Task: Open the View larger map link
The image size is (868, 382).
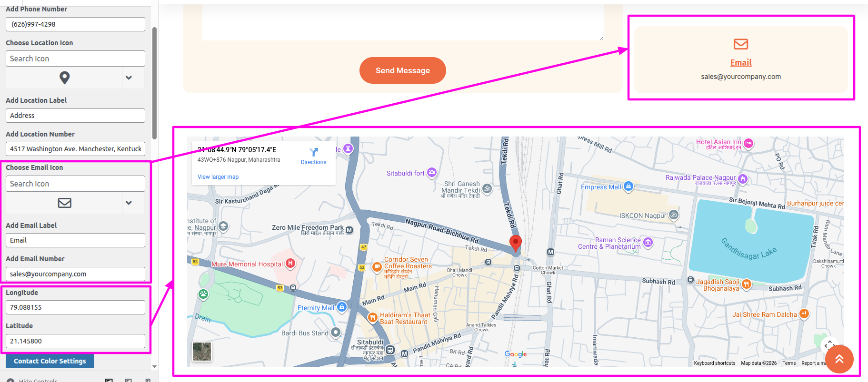Action: coord(218,177)
